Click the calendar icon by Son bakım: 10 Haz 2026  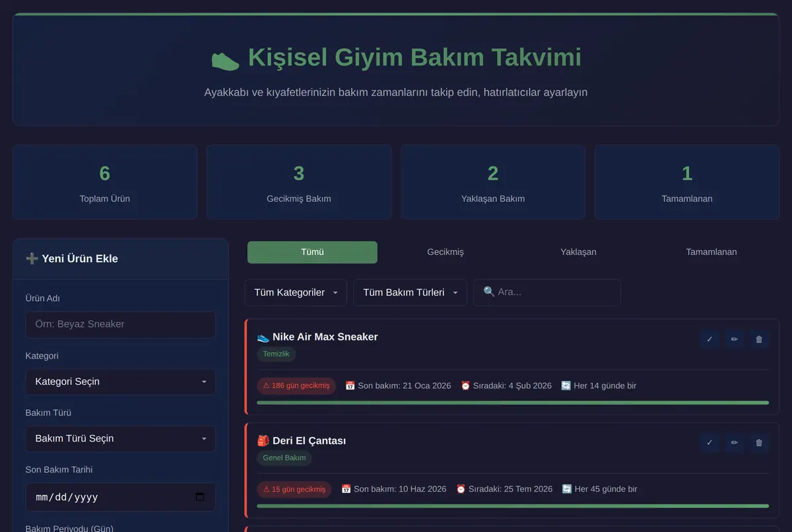point(346,489)
